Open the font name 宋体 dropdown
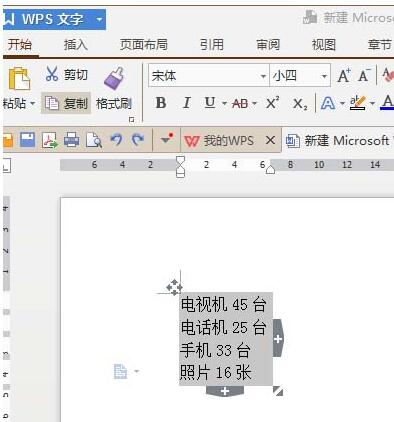 click(263, 76)
